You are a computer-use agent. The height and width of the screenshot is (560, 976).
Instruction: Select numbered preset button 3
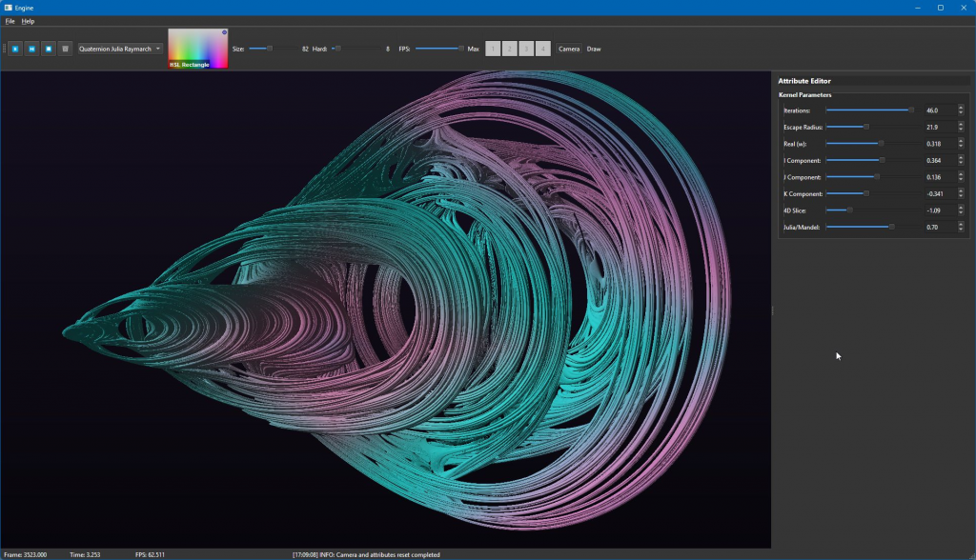click(526, 49)
